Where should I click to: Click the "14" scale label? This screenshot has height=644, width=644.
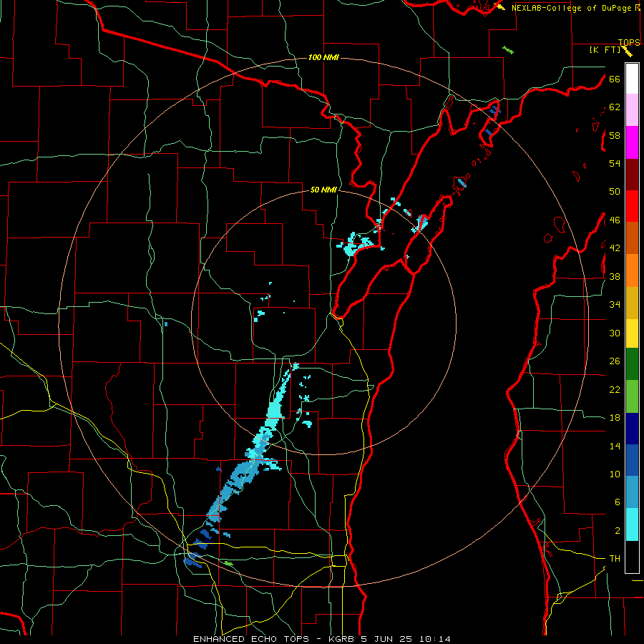coord(615,446)
